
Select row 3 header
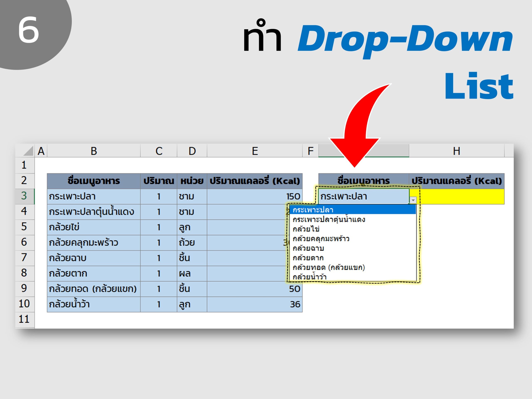point(25,196)
